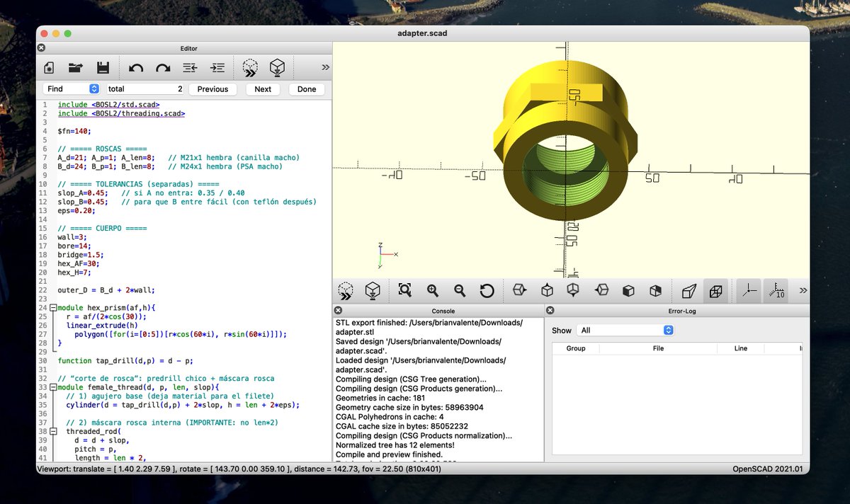Switch to the front view
This screenshot has width=850, height=504.
(628, 290)
